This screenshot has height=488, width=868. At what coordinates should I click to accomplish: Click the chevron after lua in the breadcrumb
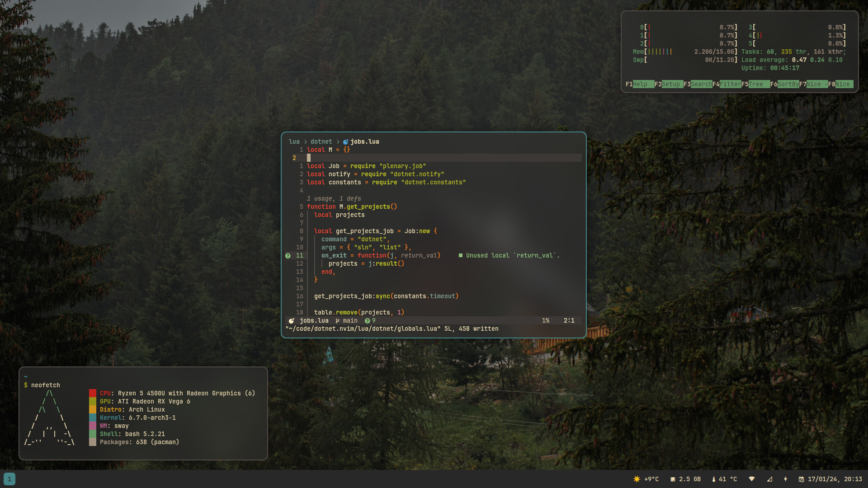tap(305, 142)
